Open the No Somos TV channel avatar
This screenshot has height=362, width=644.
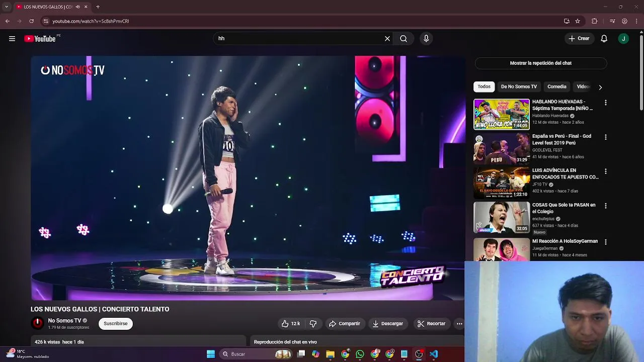37,323
